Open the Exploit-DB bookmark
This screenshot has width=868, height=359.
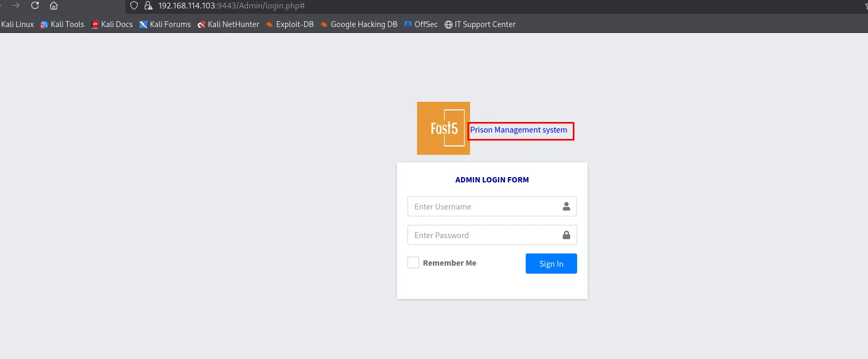[x=289, y=24]
